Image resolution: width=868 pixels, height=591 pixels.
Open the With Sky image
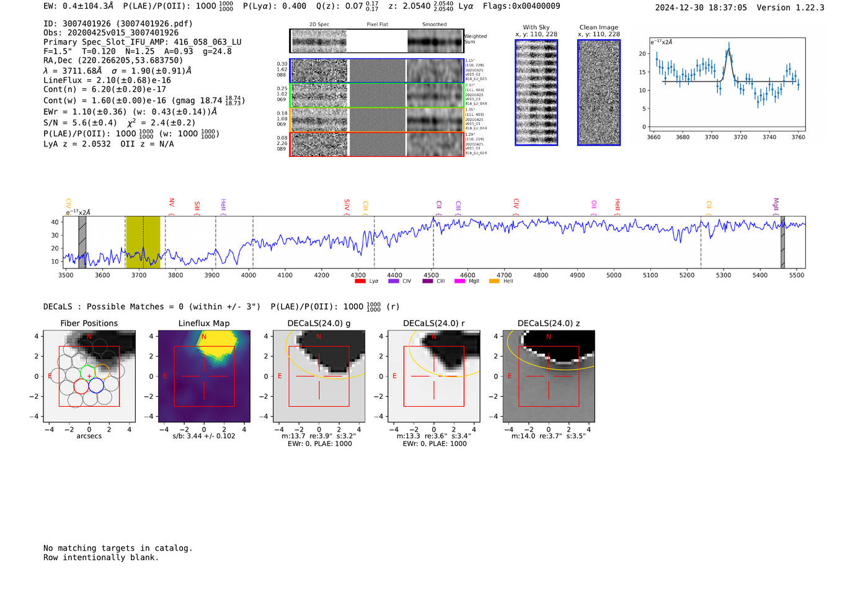coord(536,92)
